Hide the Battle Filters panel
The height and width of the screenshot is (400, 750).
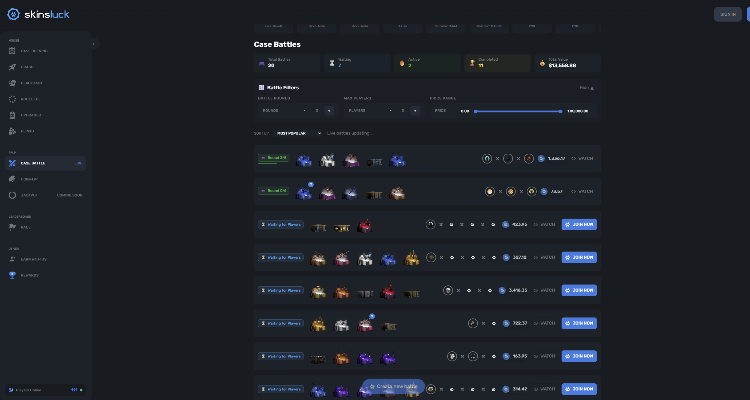(586, 88)
